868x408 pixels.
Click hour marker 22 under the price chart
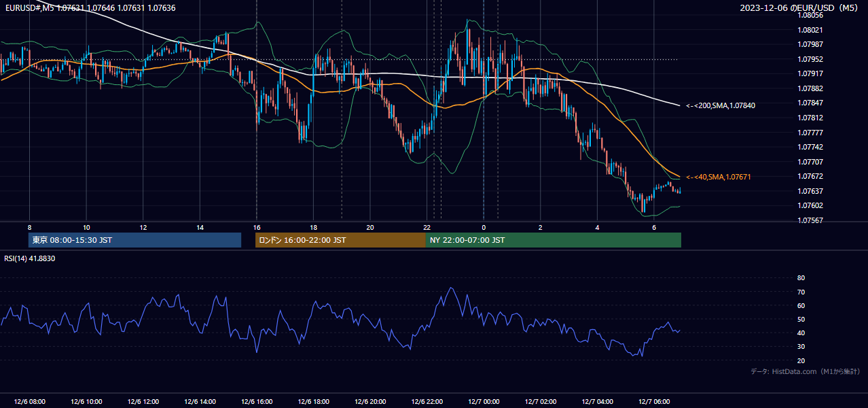tap(427, 227)
